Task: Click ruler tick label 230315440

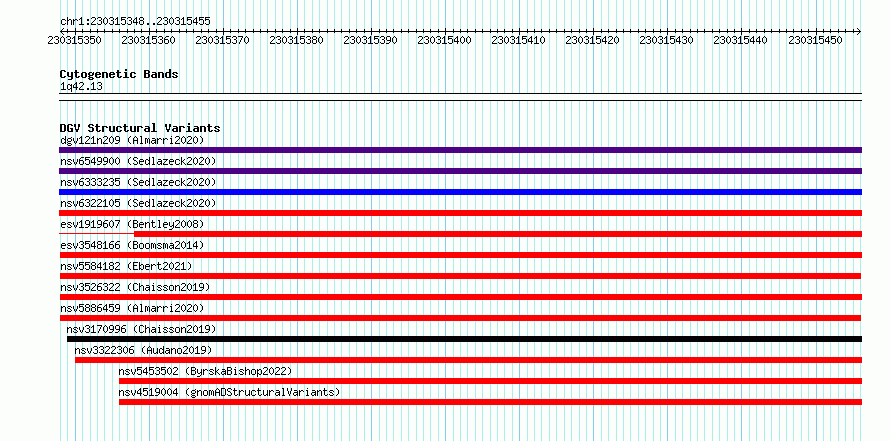Action: [x=740, y=40]
